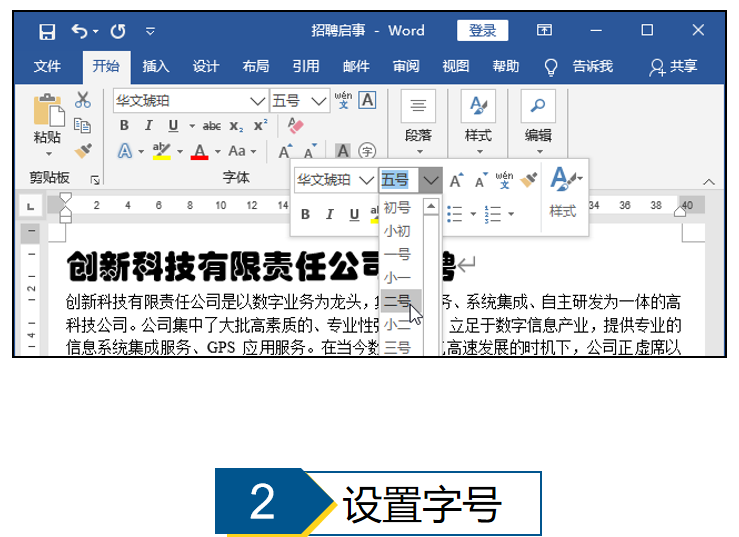Click the Copy icon in clipboard group

82,125
